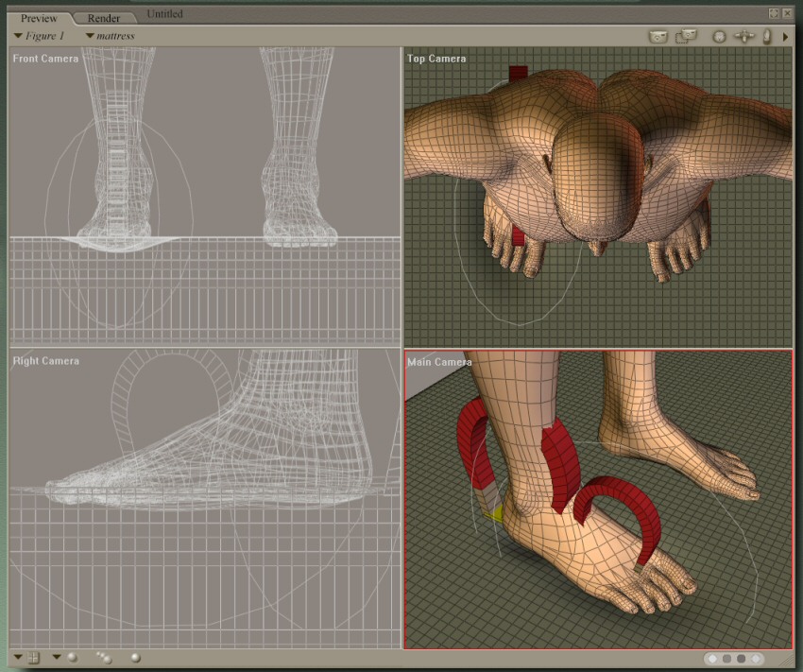Click the single camera Render icon
The image size is (803, 672).
point(658,36)
